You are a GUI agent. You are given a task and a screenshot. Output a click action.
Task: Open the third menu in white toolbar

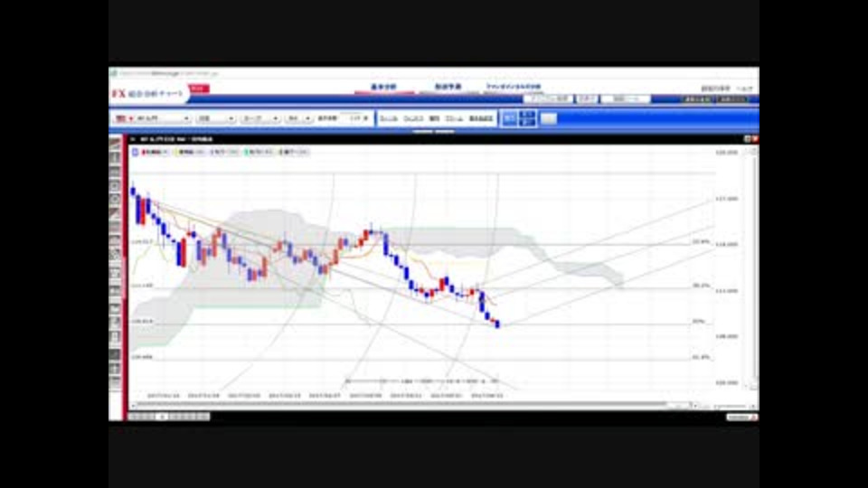435,118
